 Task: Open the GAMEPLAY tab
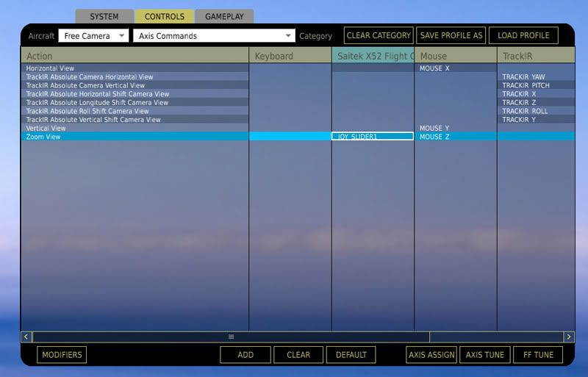click(x=224, y=16)
